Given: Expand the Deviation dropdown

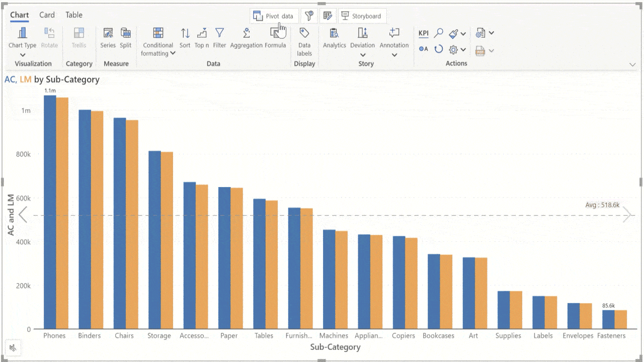Looking at the screenshot, I should pos(362,55).
